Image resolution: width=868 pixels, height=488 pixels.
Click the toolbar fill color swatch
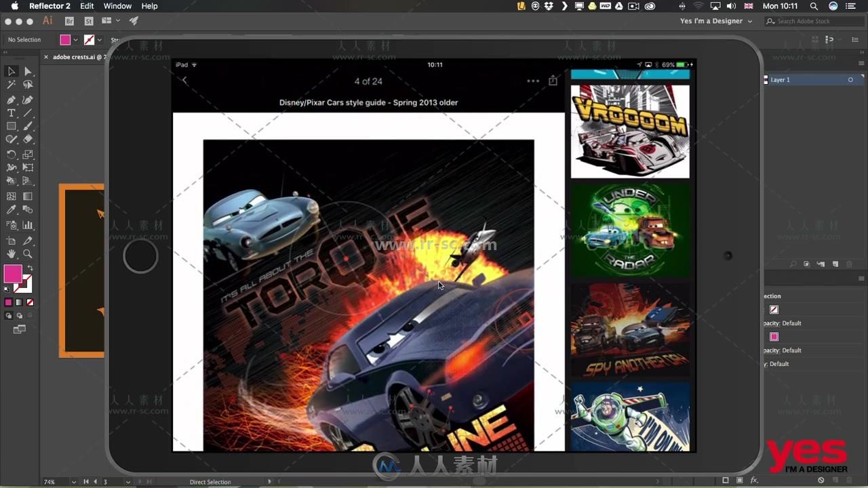pos(13,274)
